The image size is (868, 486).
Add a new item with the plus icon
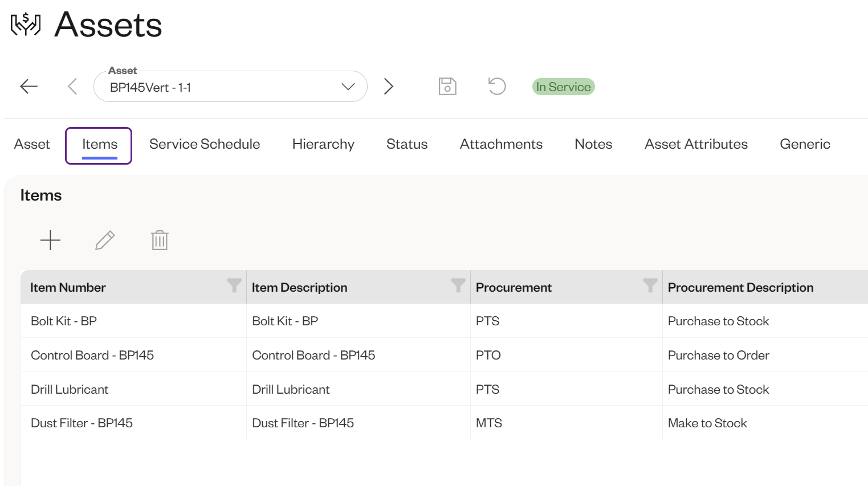50,240
